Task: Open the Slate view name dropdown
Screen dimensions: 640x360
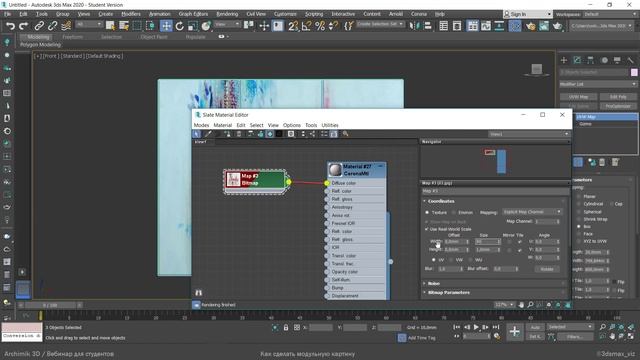Action: (529, 134)
